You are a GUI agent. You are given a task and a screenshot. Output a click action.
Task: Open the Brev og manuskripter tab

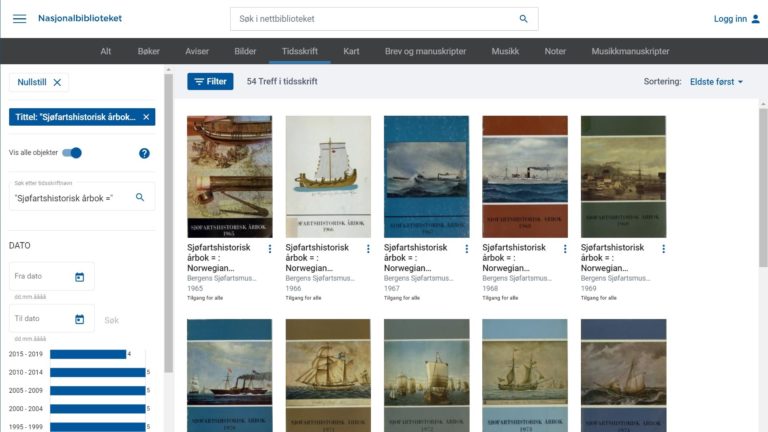[x=425, y=51]
